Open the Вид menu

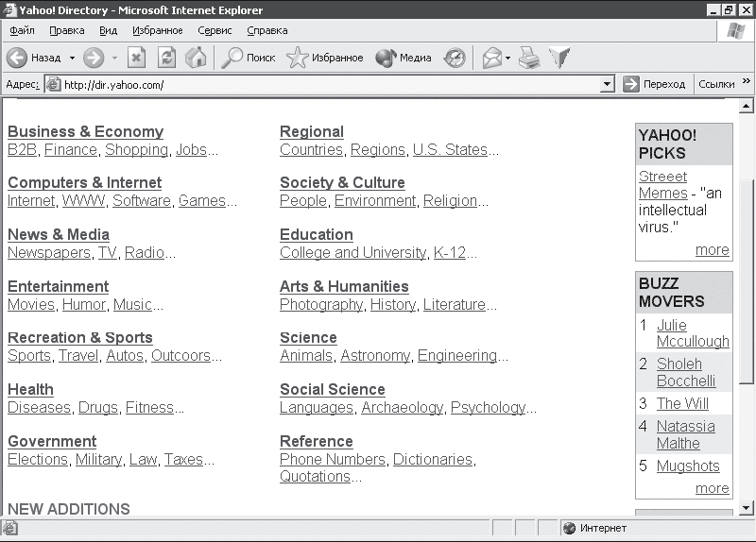108,30
